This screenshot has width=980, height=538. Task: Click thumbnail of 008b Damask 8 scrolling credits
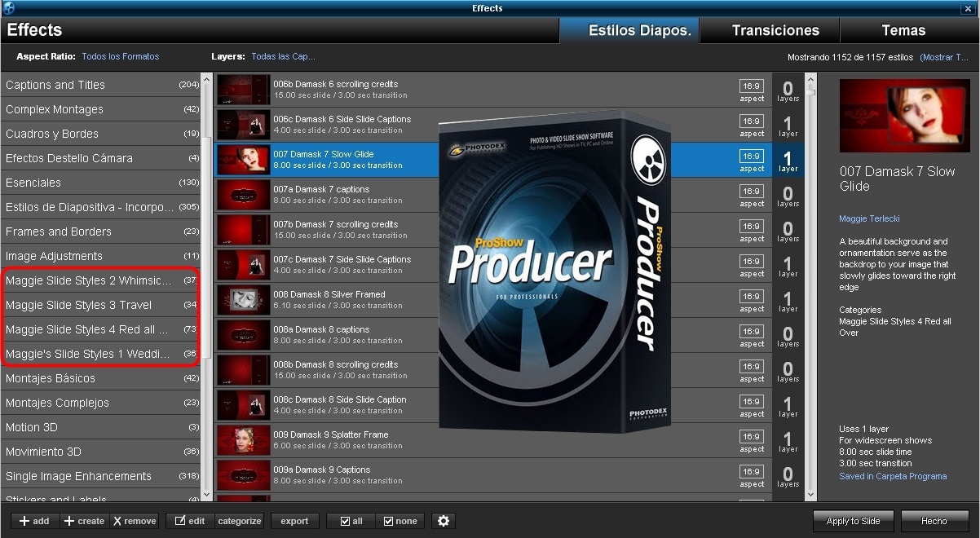[243, 370]
